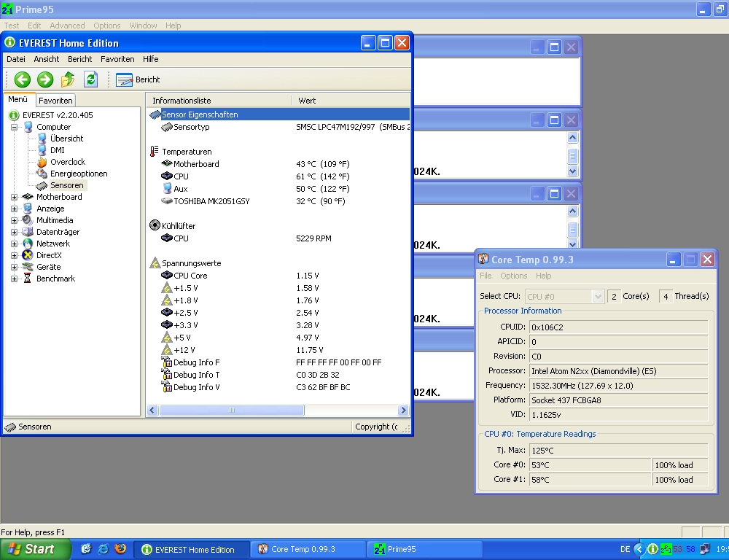The image size is (729, 560).
Task: Open the Test menu in Prime95
Action: 11,26
